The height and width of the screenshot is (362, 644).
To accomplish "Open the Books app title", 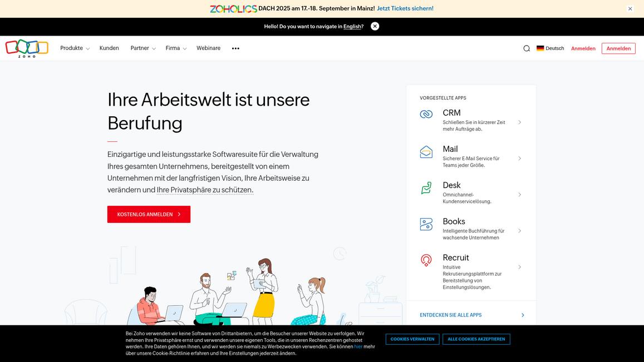I will point(454,221).
